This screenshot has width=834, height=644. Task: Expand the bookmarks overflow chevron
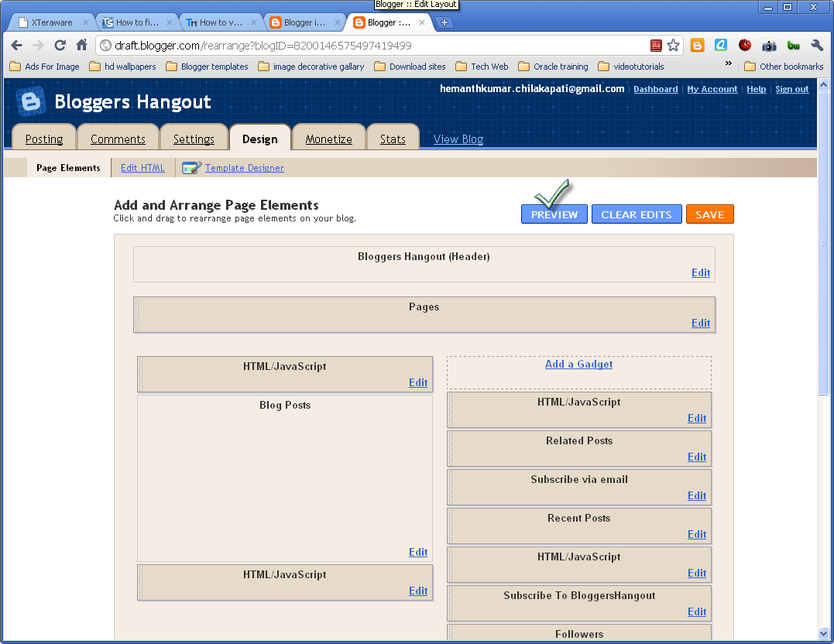pyautogui.click(x=728, y=63)
